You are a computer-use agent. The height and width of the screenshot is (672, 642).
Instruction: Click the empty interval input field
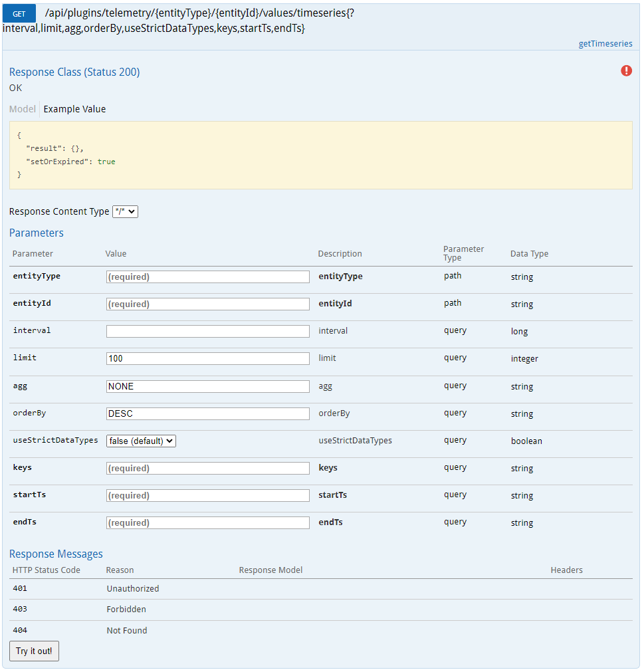pyautogui.click(x=208, y=331)
